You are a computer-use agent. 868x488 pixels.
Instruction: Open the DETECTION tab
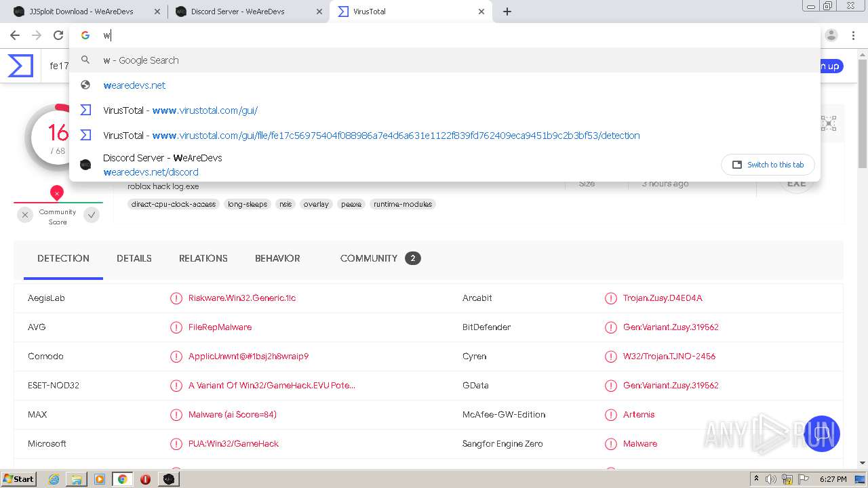coord(63,258)
